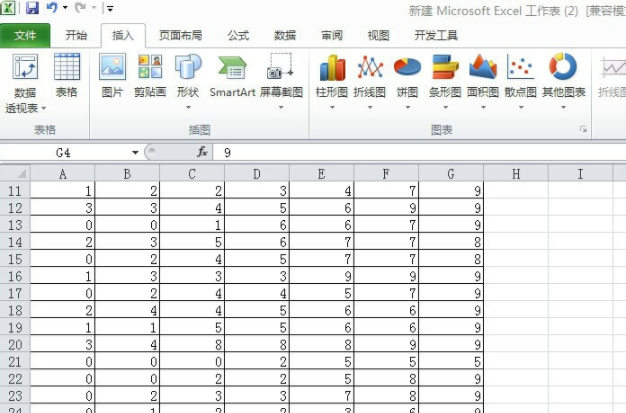Viewport: 626px width, 413px height.
Task: Switch to the Review (审阅) tab
Action: [332, 36]
